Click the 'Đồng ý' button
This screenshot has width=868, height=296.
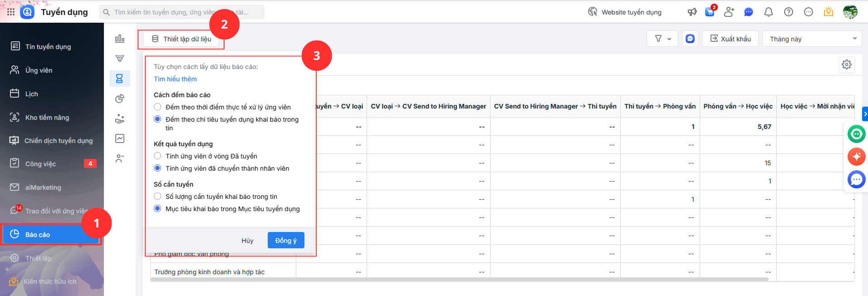tap(285, 241)
